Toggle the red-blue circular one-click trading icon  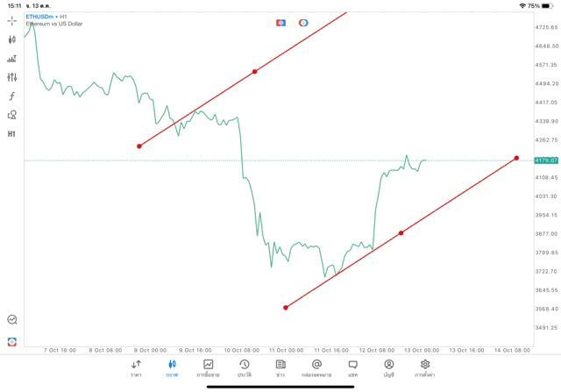pyautogui.click(x=303, y=23)
